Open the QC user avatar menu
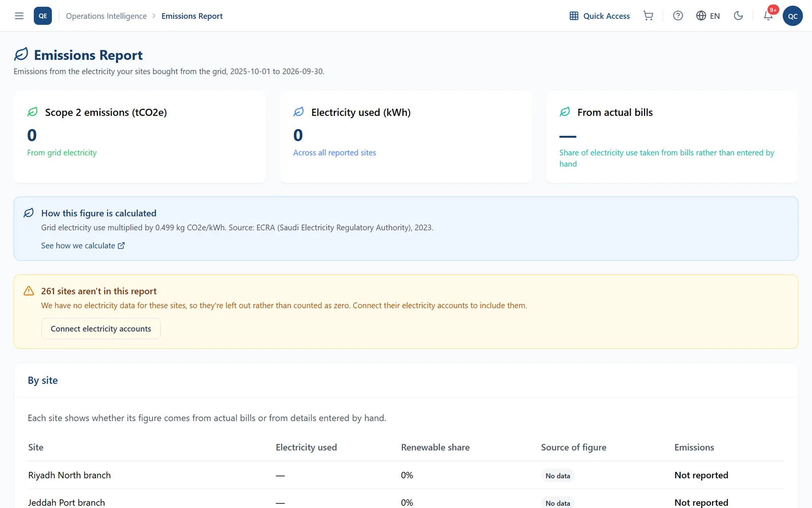 pyautogui.click(x=793, y=16)
